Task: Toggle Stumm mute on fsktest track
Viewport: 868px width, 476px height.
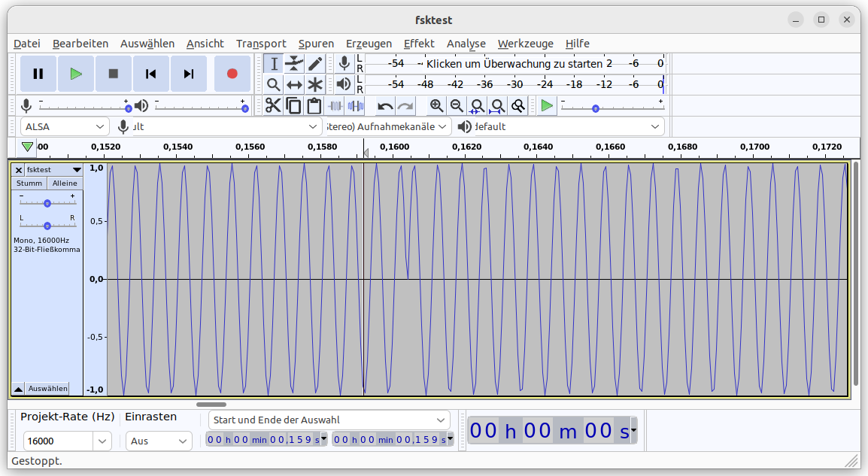Action: pos(29,183)
